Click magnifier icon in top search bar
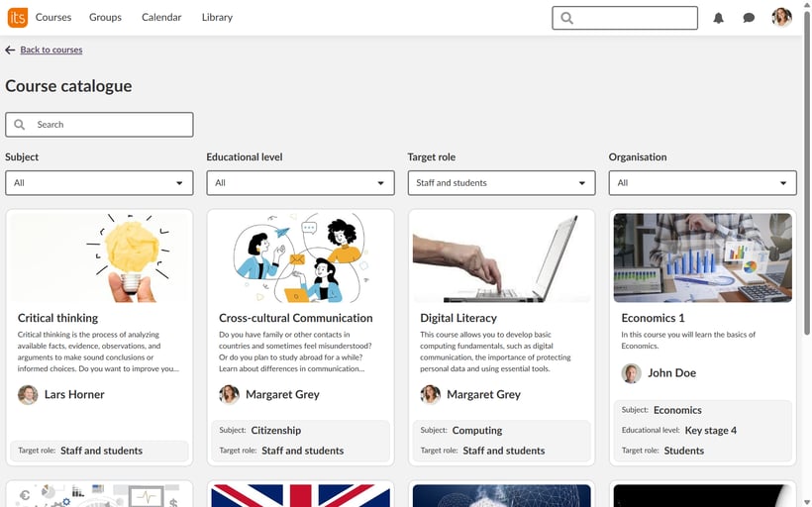This screenshot has height=507, width=812. 566,18
